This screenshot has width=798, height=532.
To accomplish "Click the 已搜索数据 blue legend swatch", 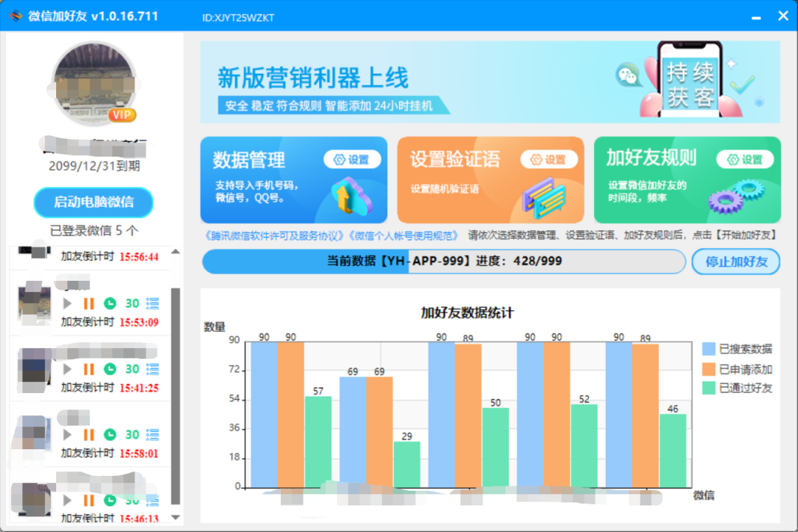I will coord(709,349).
